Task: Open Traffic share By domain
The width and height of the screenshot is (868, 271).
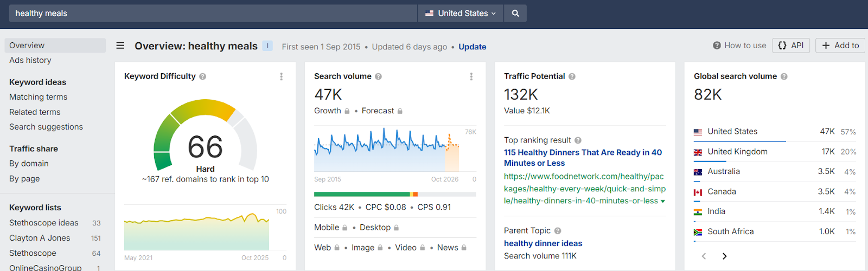Action: (29, 164)
